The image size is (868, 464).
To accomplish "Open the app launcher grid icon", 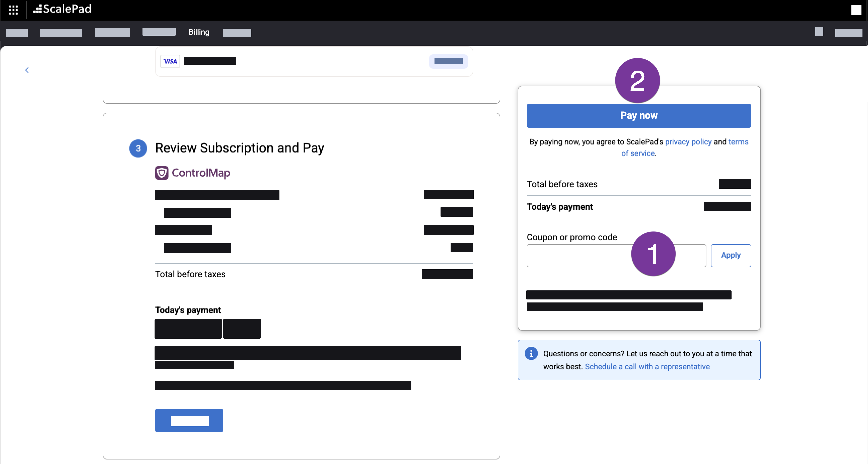I will (x=13, y=10).
